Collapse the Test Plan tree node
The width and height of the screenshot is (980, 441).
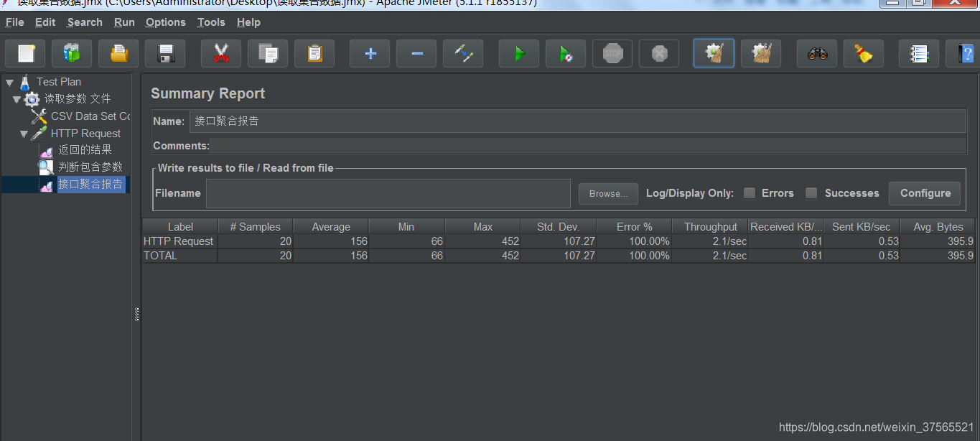[x=9, y=83]
